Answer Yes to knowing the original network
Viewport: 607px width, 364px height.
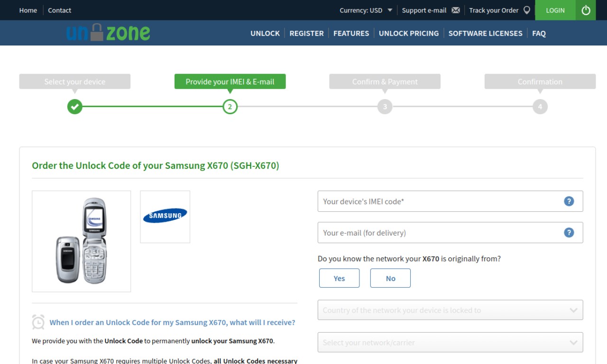point(339,278)
